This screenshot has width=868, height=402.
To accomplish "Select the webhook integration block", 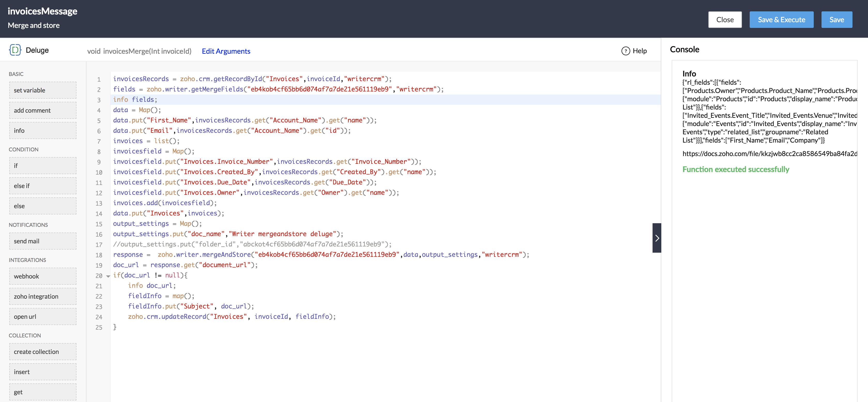I will (43, 276).
